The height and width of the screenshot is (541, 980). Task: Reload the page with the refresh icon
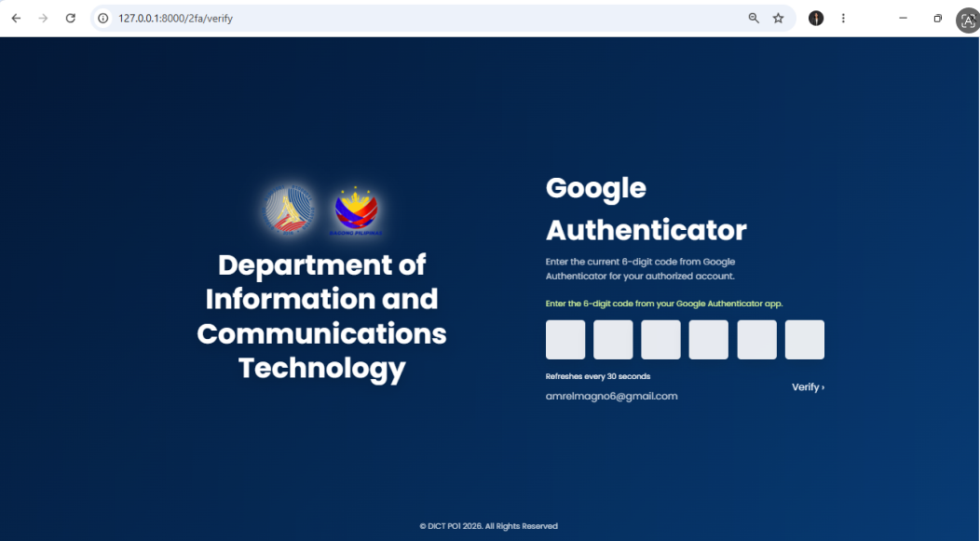pos(71,18)
